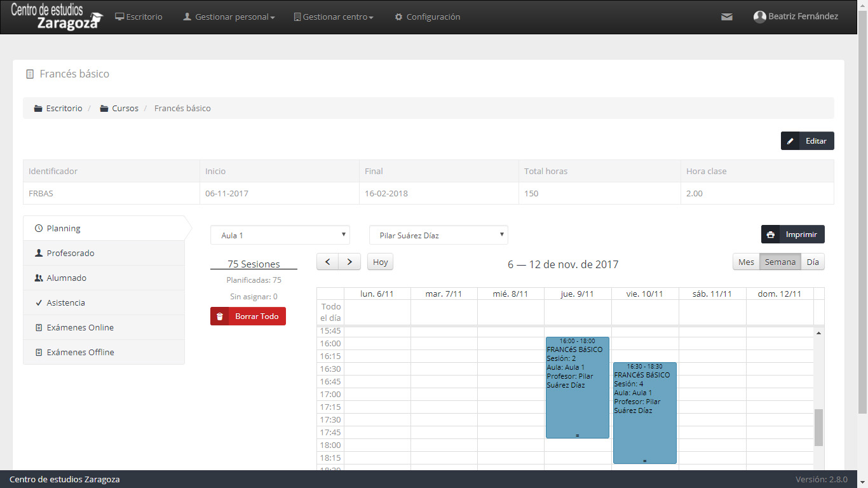Click the pencil icon on Editar button
868x488 pixels.
pyautogui.click(x=790, y=141)
